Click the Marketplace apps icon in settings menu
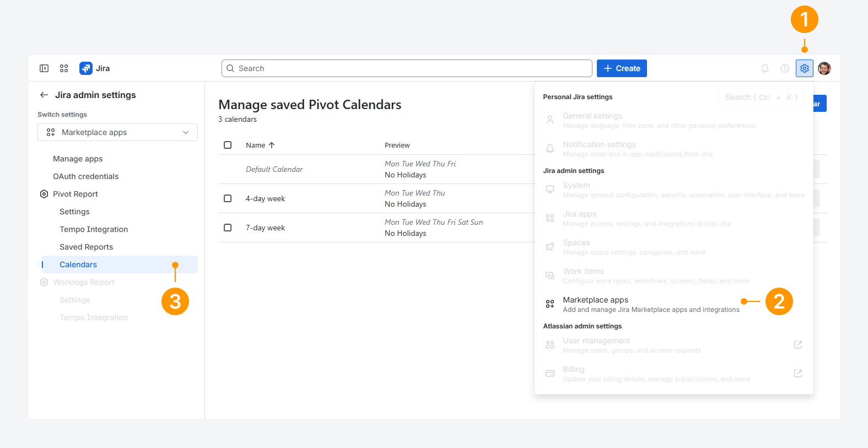868x448 pixels. click(x=550, y=304)
